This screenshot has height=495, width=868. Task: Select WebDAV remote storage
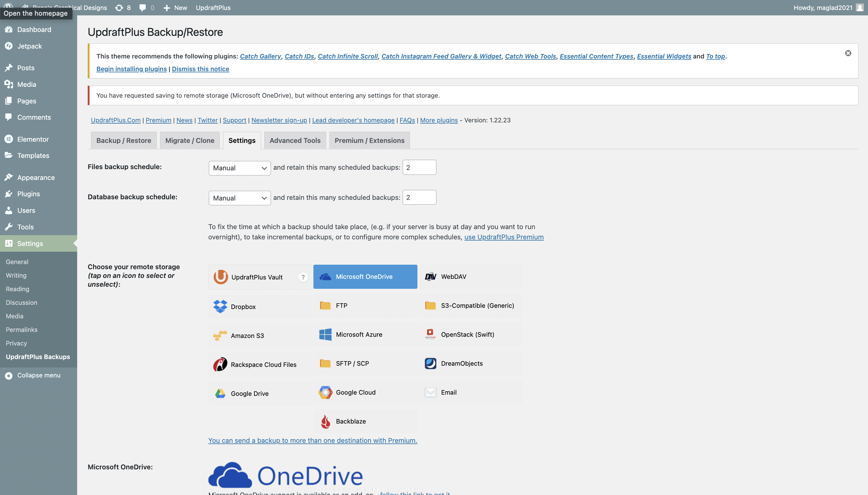[x=470, y=277]
